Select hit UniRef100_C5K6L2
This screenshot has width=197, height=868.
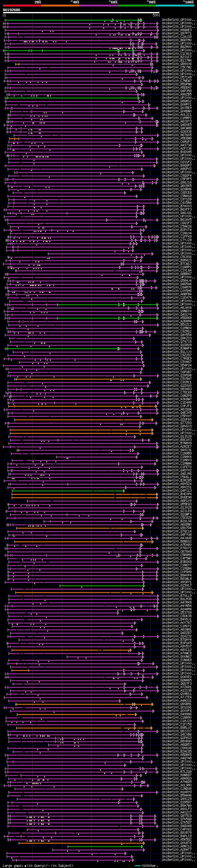(177, 477)
